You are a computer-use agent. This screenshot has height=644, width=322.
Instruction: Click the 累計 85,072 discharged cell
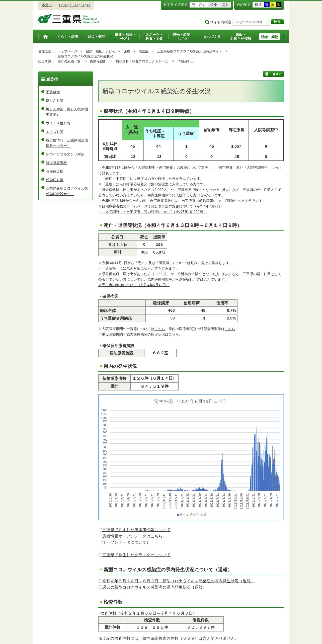159,252
